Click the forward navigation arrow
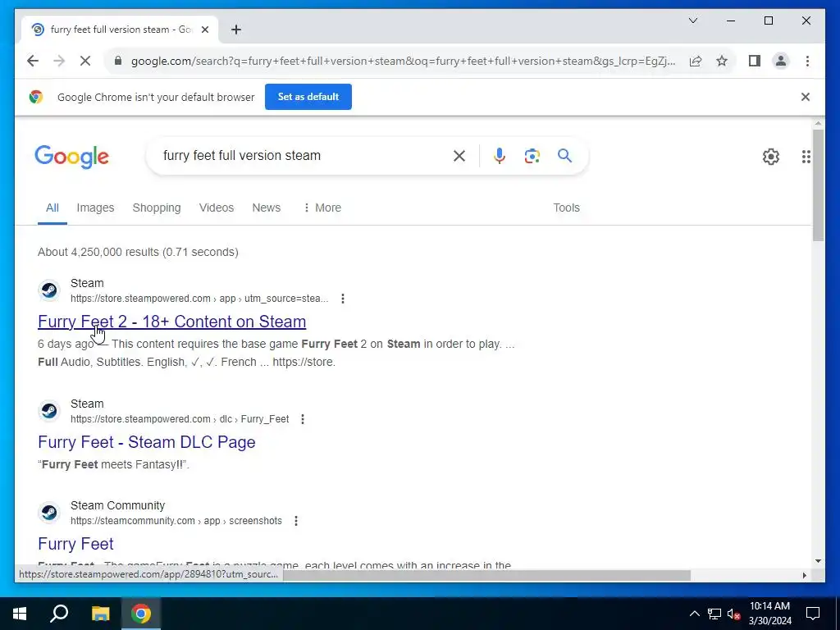Image resolution: width=840 pixels, height=630 pixels. [59, 61]
